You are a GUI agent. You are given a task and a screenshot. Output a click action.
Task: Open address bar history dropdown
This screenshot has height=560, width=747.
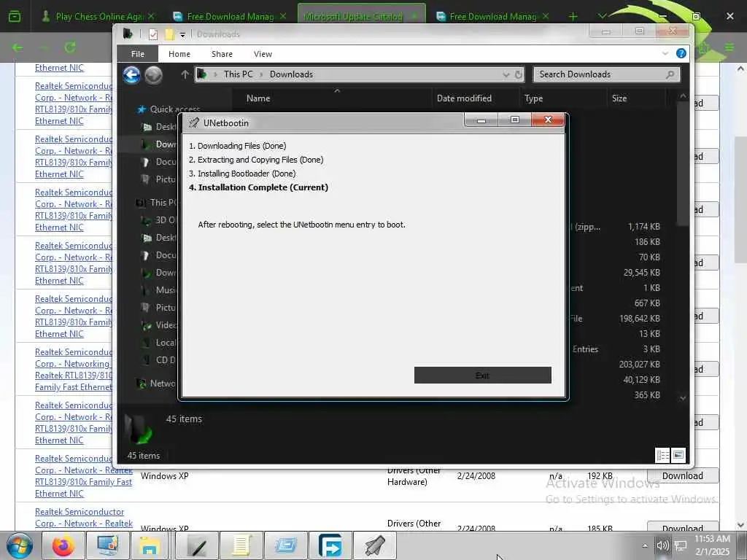coord(506,74)
